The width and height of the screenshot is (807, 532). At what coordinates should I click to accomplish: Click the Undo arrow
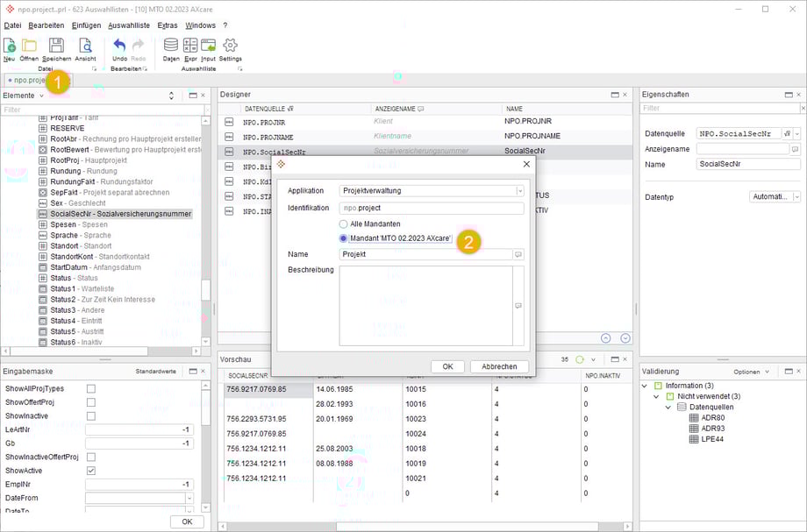click(x=119, y=46)
